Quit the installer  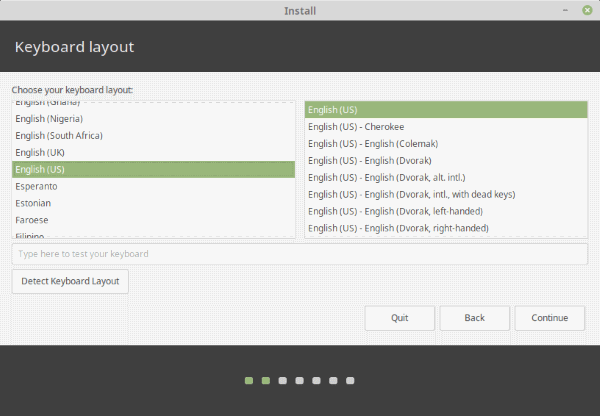pyautogui.click(x=399, y=318)
